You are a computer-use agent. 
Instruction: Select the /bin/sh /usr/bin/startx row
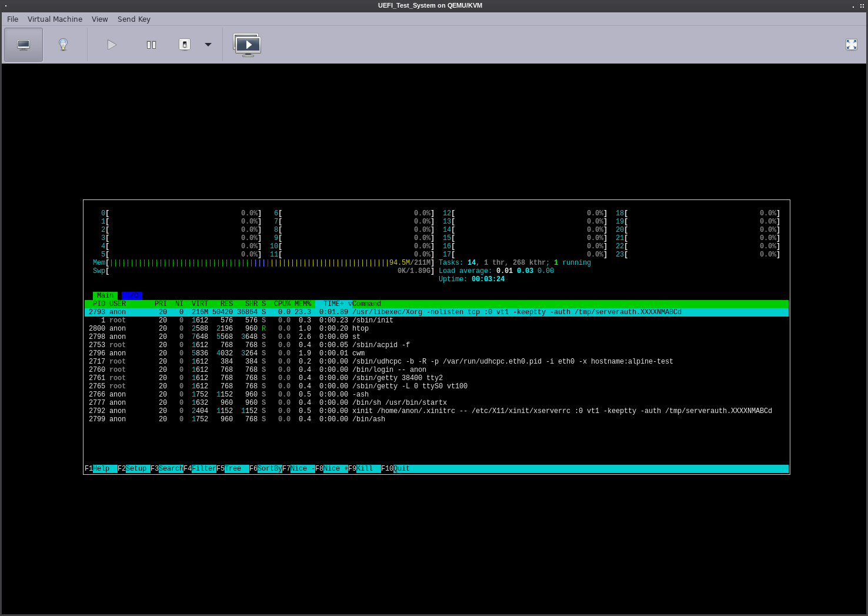436,403
